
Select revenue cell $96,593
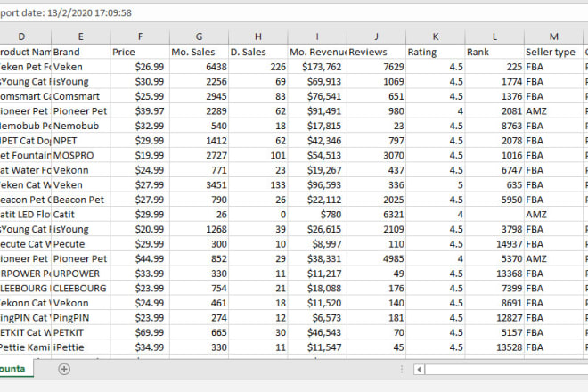click(317, 185)
